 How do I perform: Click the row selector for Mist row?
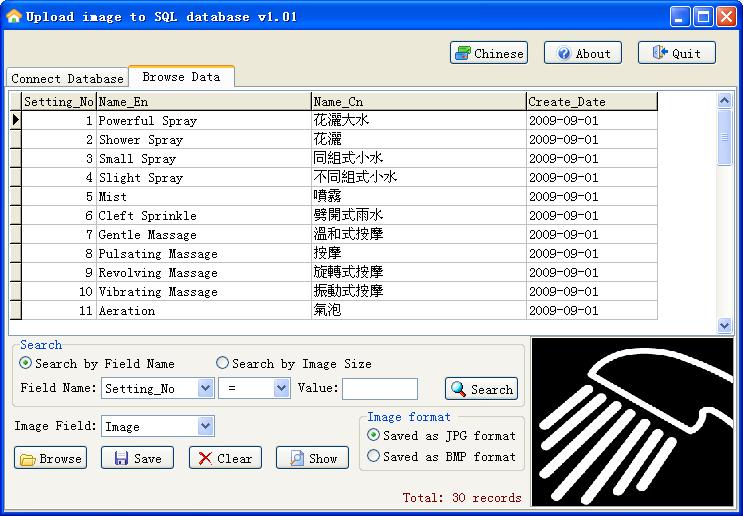click(16, 196)
